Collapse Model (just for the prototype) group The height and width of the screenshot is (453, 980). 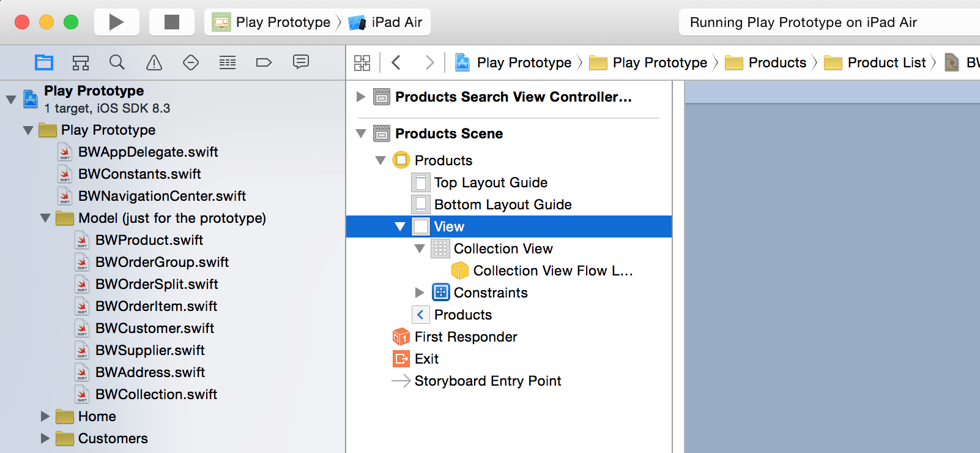(45, 219)
